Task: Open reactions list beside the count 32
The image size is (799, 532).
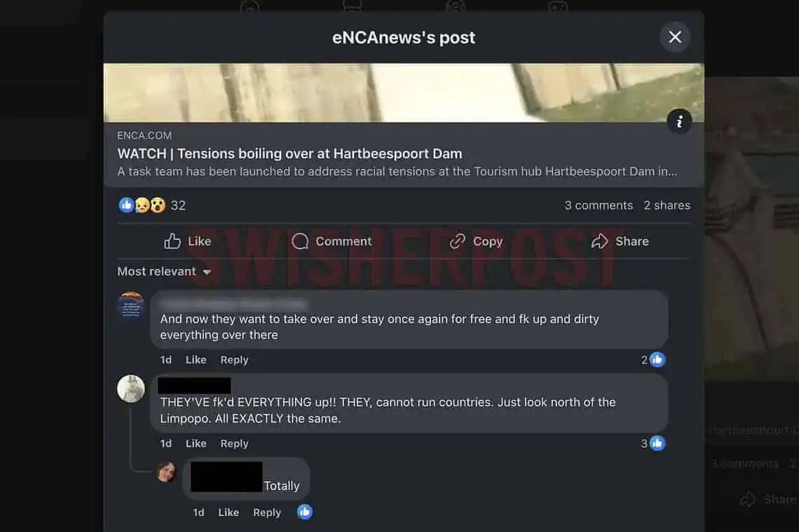Action: point(142,205)
